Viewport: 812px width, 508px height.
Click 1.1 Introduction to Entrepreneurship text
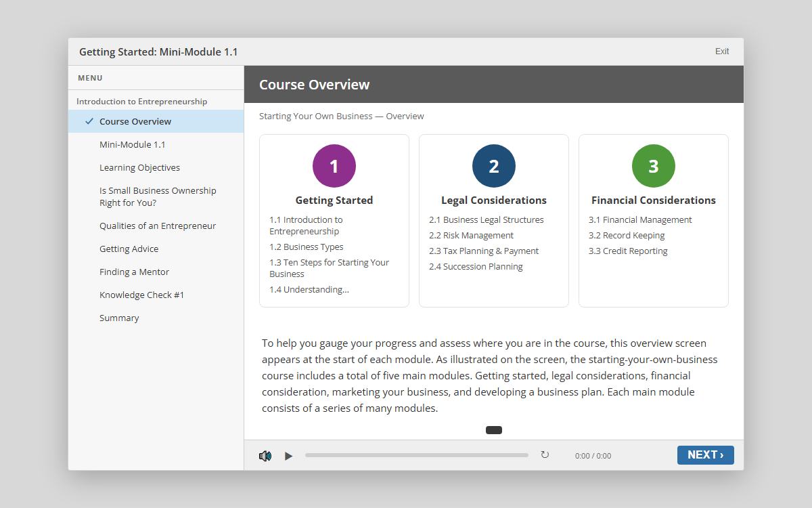[306, 226]
